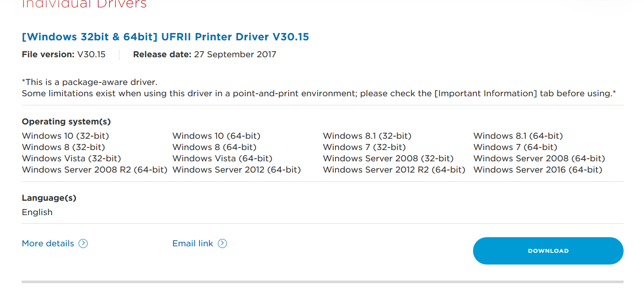Viewport: 644px width, 294px height.
Task: Click the Individual Drivers heading
Action: [84, 4]
